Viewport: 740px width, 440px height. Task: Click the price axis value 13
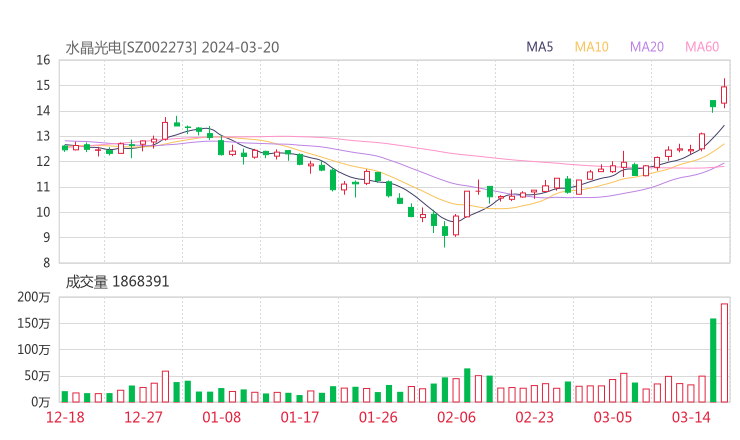point(43,136)
